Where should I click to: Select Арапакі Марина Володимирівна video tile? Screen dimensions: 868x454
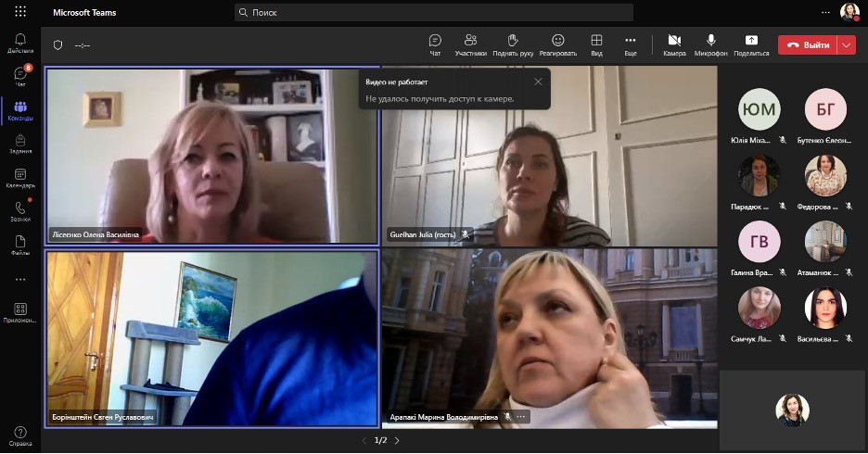point(550,338)
